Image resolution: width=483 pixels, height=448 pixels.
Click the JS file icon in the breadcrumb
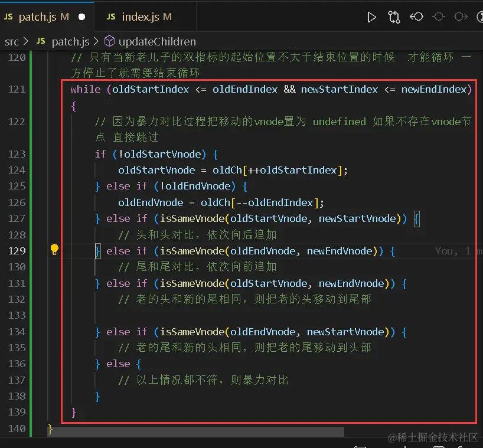click(x=41, y=41)
